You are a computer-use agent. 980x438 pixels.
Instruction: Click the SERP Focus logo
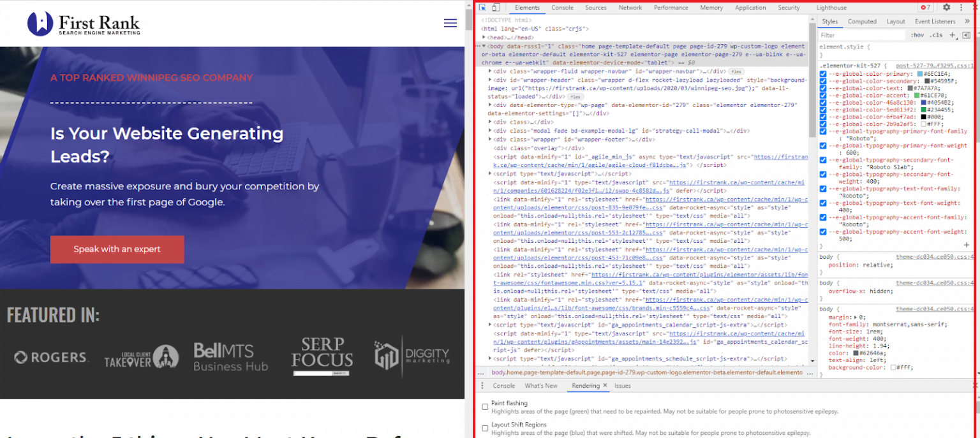[322, 355]
